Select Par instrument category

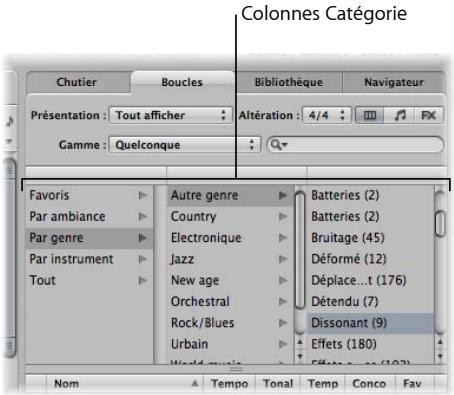point(89,259)
